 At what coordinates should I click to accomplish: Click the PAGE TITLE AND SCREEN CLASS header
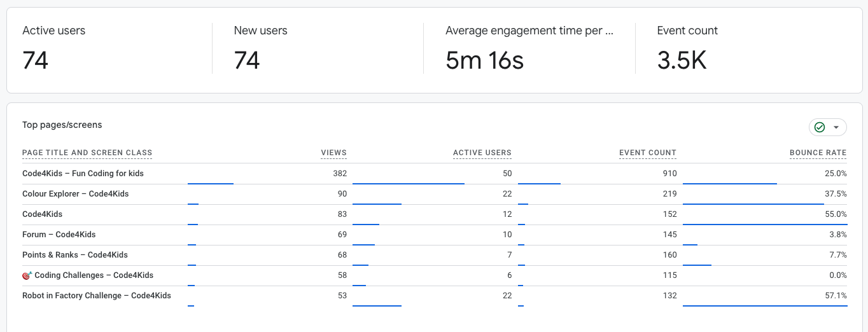[87, 153]
